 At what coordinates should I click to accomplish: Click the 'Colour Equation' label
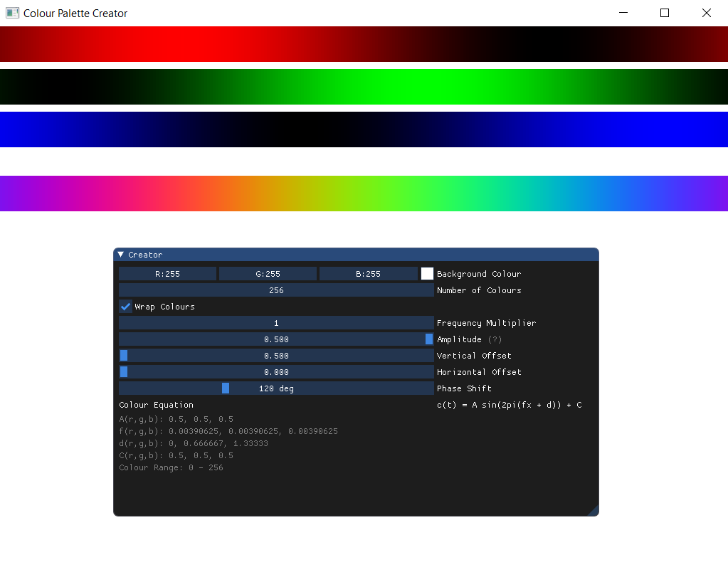(x=156, y=405)
